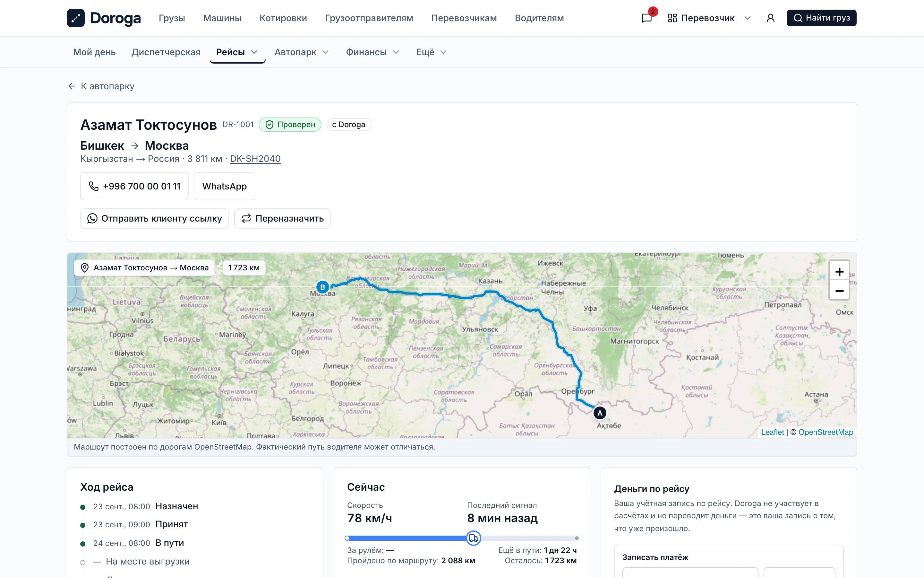Open Грузоотправителям menu item
The height and width of the screenshot is (578, 924).
tap(369, 18)
